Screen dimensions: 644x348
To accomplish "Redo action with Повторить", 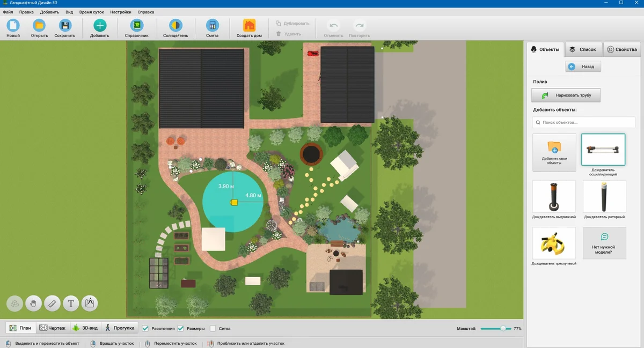I will click(359, 28).
